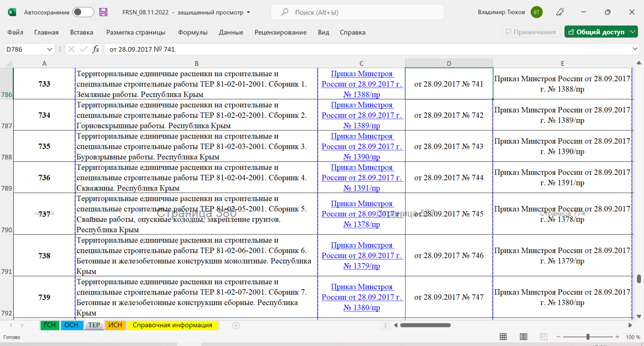Add a new sheet with plus icon
This screenshot has width=644, height=346.
pos(235,325)
